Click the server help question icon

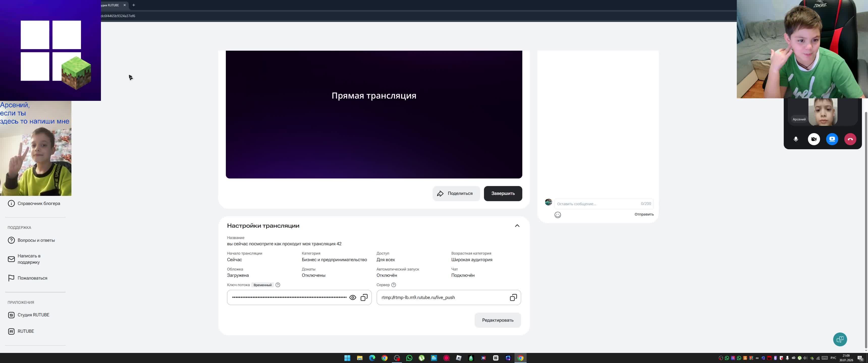[393, 285]
